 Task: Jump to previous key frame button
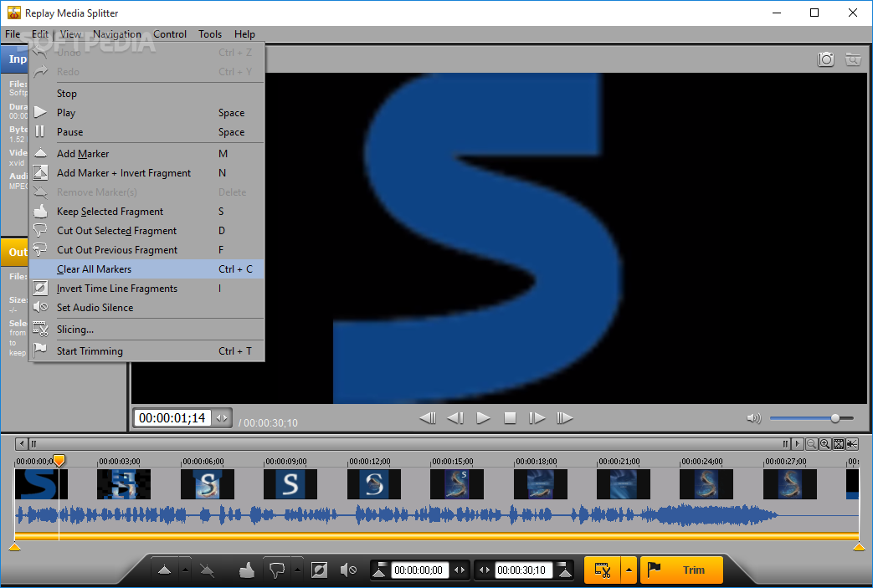point(428,417)
